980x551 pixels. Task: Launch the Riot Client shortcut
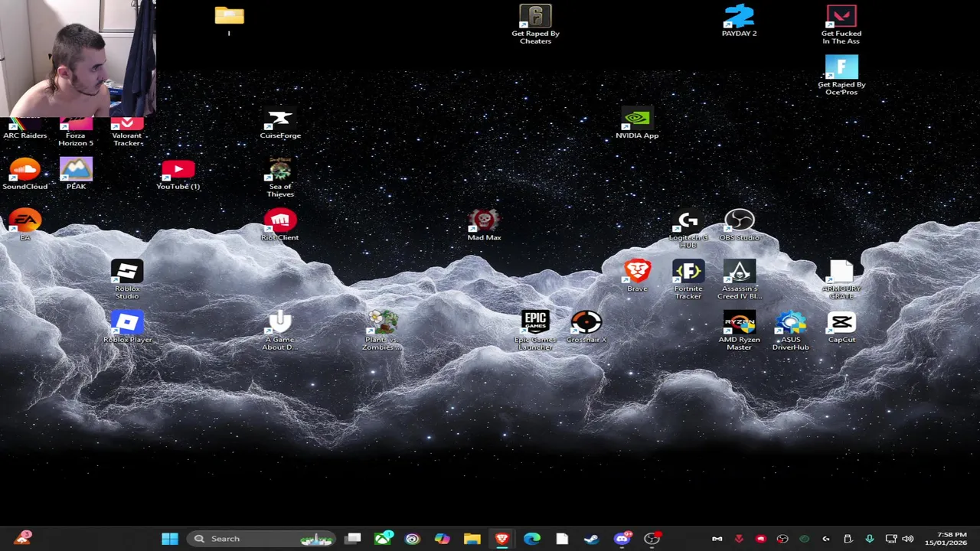click(x=280, y=226)
